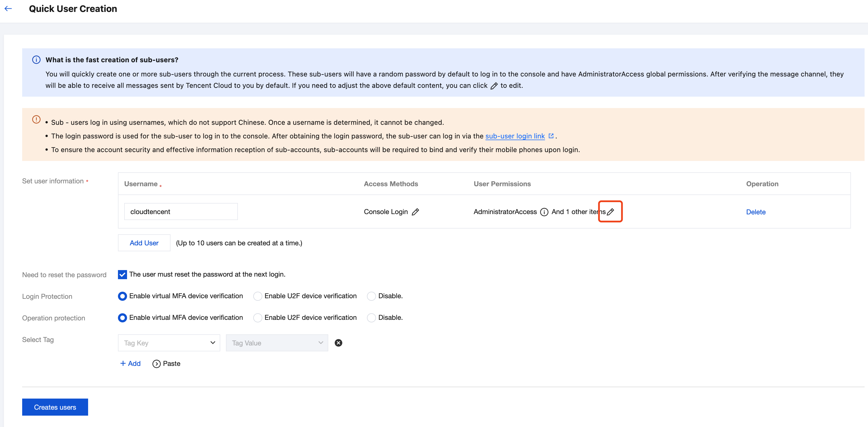Click the username input field
This screenshot has height=427, width=868.
(181, 212)
